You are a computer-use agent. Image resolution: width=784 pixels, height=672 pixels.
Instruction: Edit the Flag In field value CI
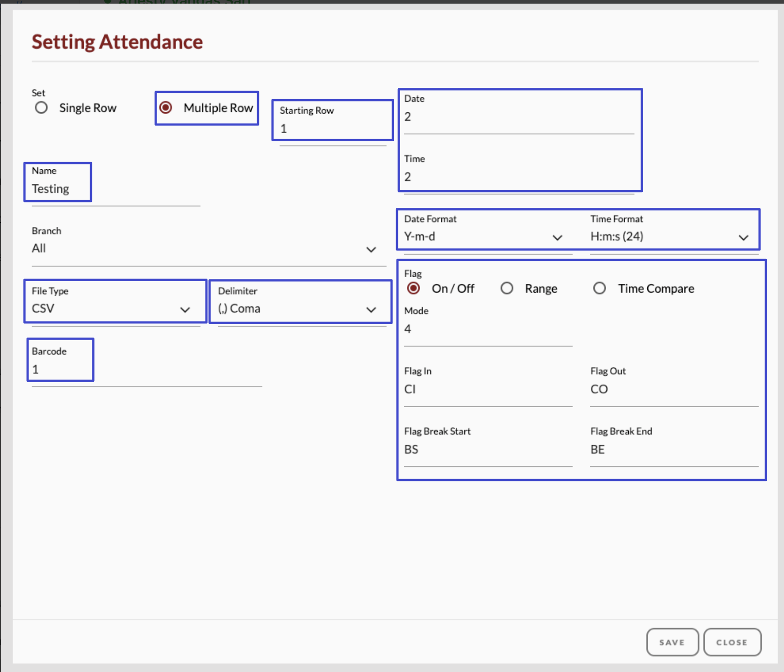pos(488,389)
